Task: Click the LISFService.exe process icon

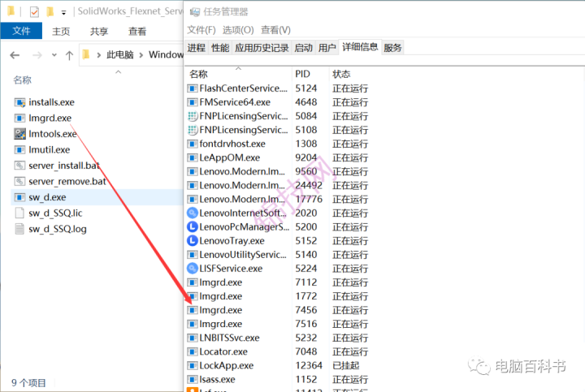Action: (x=192, y=269)
